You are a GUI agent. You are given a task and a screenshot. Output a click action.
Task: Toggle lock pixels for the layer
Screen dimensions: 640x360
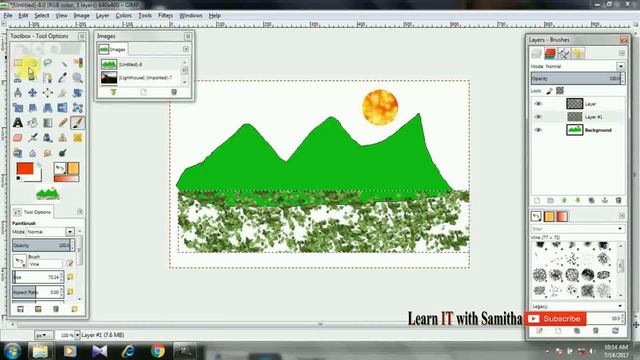549,91
